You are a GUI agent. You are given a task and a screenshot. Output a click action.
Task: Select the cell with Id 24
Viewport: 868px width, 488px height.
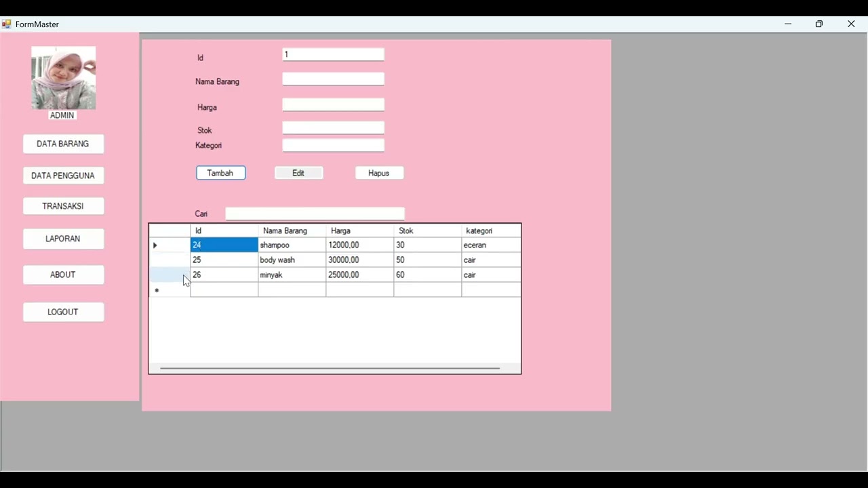click(224, 245)
